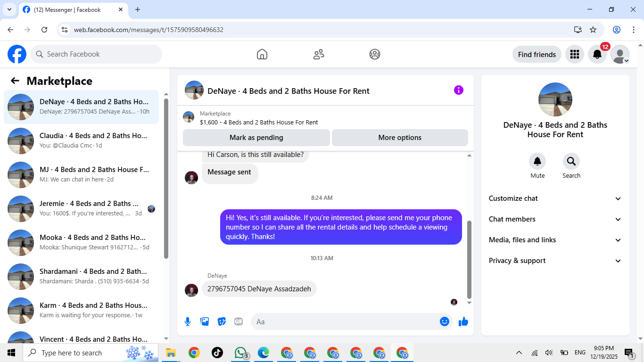Click the phone number message from DeNaye
This screenshot has width=644, height=362.
259,289
